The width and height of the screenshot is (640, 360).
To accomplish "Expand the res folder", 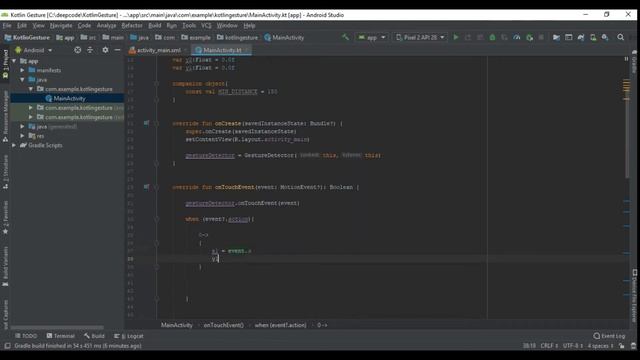I will [x=22, y=136].
